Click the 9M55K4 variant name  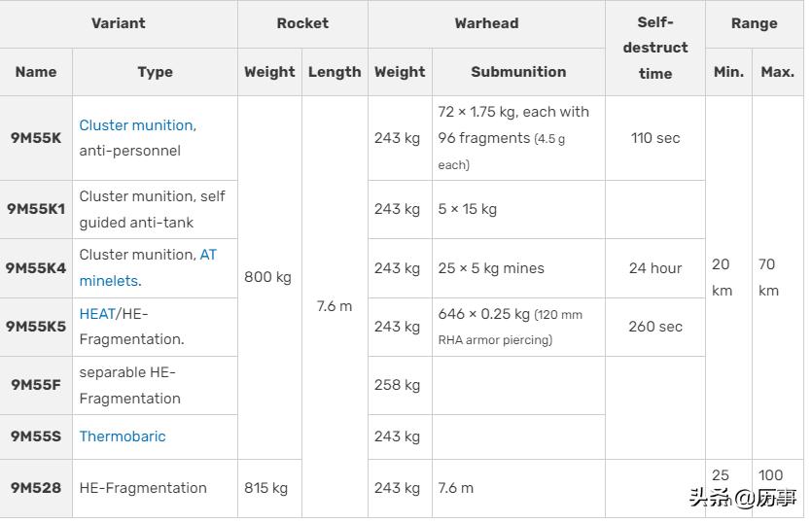(x=36, y=268)
